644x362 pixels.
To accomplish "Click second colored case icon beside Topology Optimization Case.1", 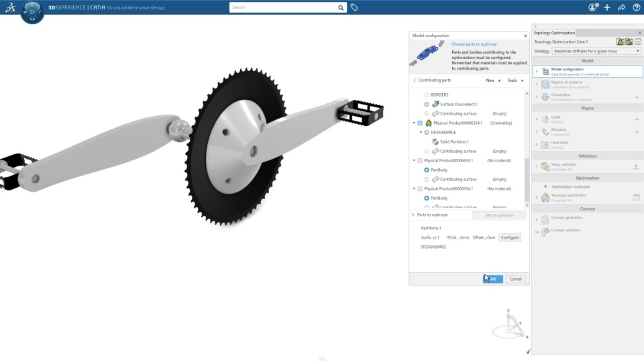I will [x=629, y=42].
